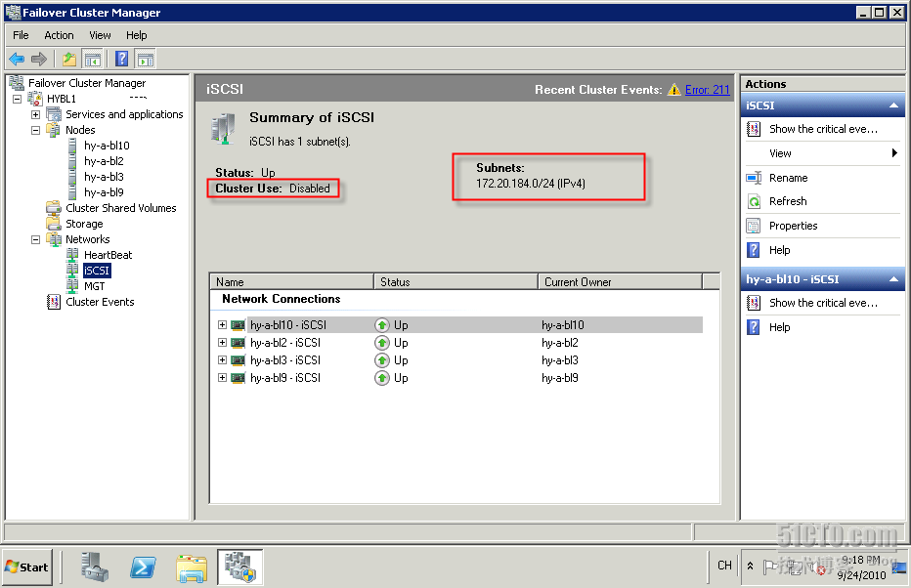
Task: Open Storage in the tree
Action: pos(84,224)
